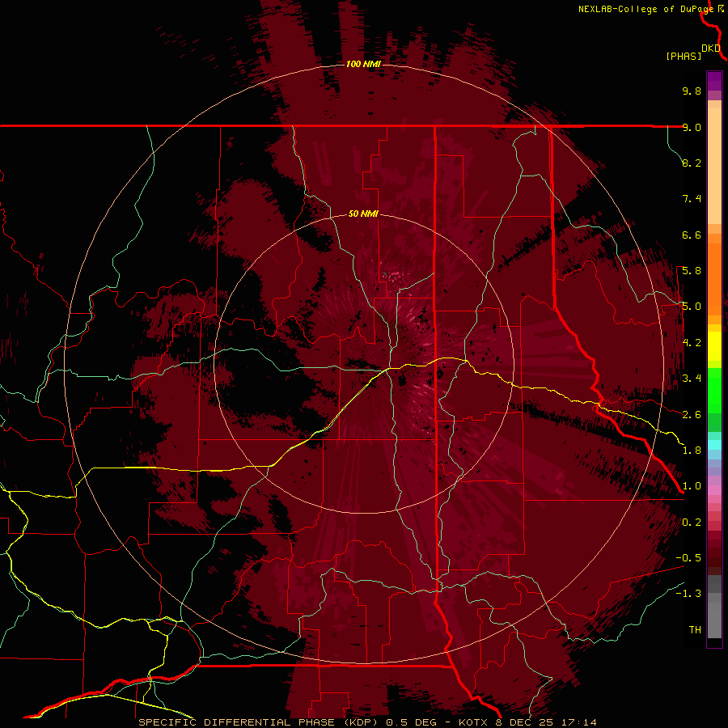728x728 pixels.
Task: Click the 2.6 value on the color scale
Action: click(692, 415)
